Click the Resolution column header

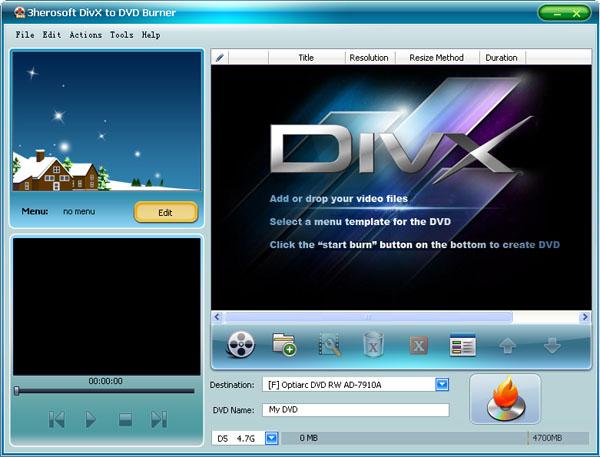point(369,58)
